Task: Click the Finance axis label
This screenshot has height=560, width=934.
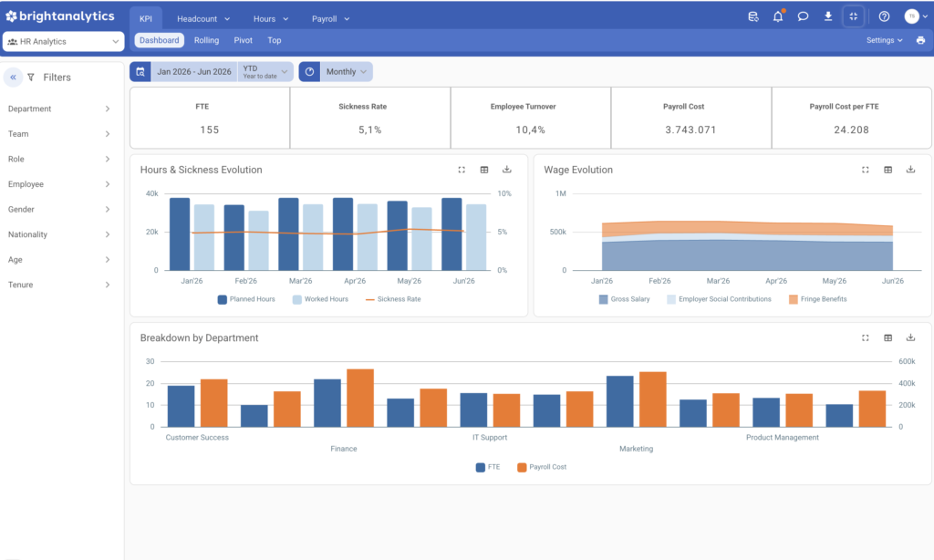Action: coord(344,450)
